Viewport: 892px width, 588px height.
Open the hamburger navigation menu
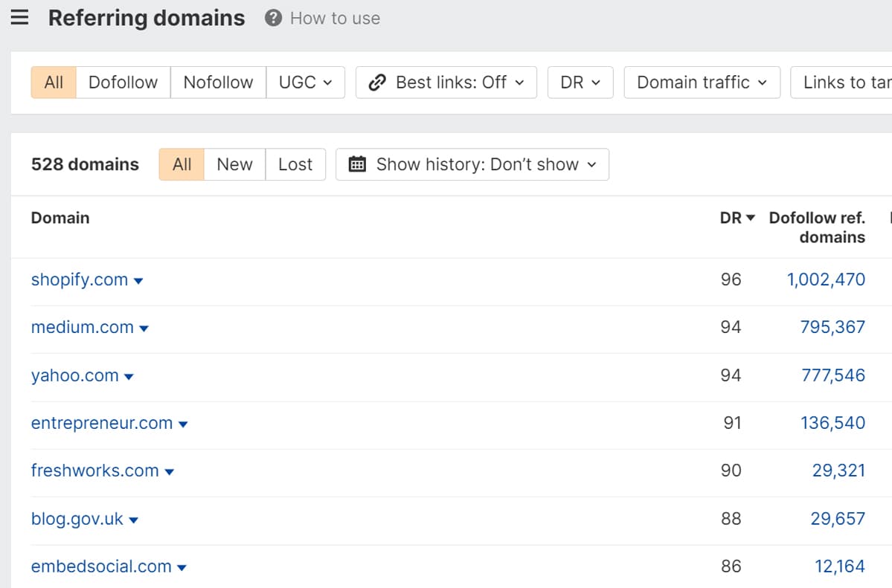(20, 16)
